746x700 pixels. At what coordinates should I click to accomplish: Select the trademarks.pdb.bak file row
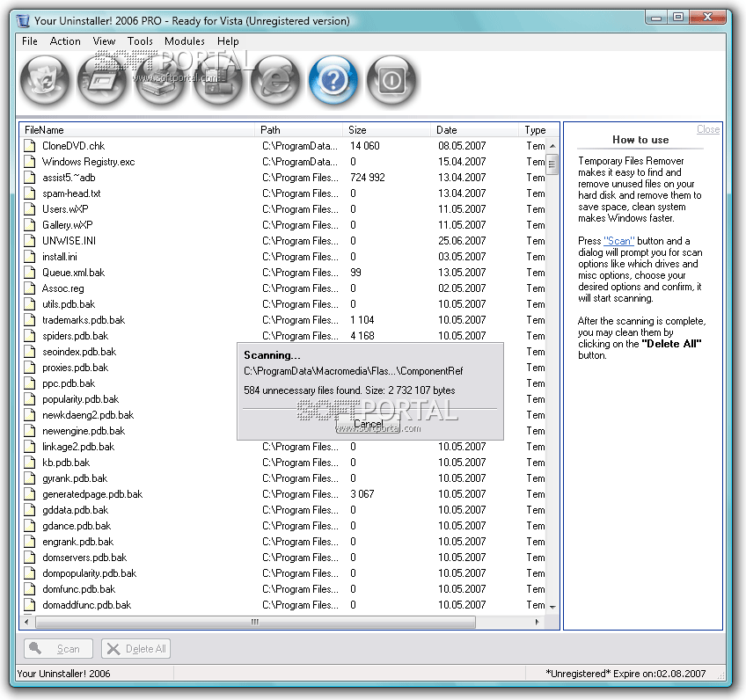pyautogui.click(x=84, y=320)
